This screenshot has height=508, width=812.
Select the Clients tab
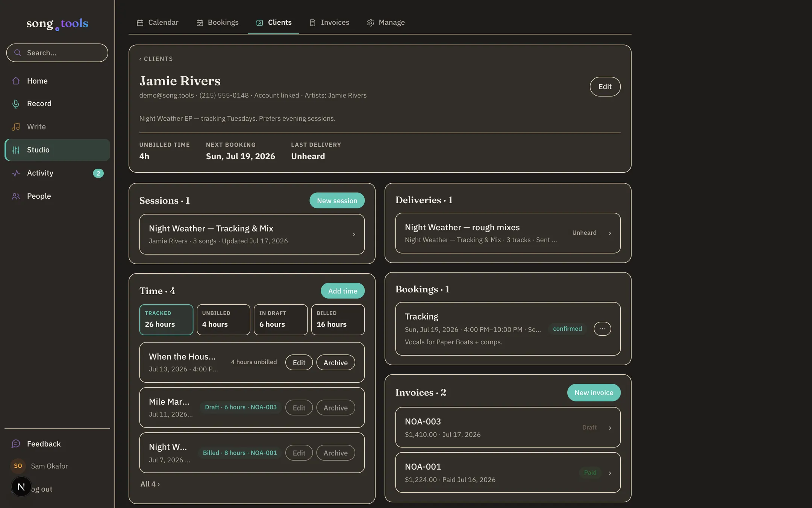(x=274, y=23)
